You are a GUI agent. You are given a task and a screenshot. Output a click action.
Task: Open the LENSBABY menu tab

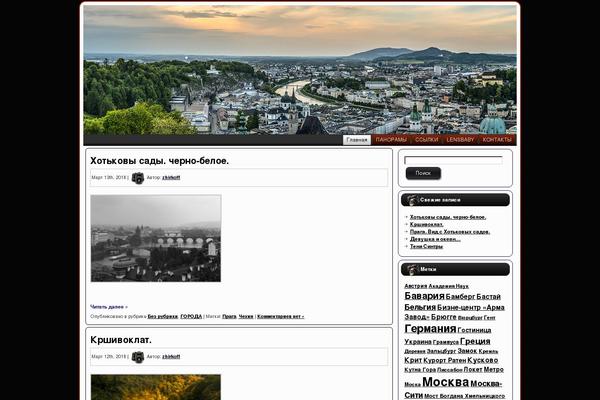(460, 140)
